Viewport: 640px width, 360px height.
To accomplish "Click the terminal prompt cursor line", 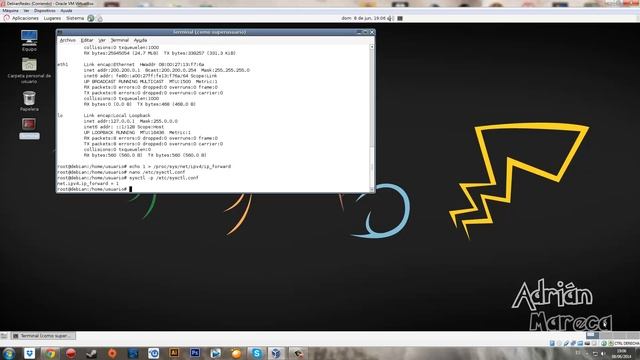I will [x=94, y=189].
